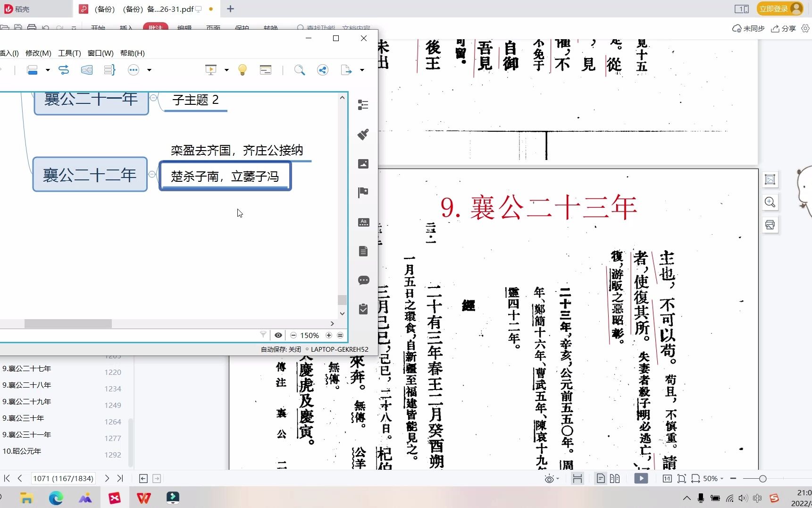
Task: Select the 楚杀子南，立薳子冯 topic
Action: coord(225,176)
